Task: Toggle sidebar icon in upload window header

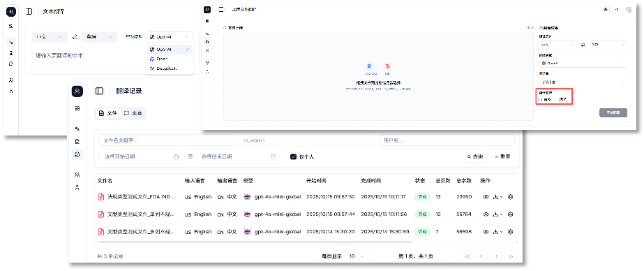Action: (222, 9)
